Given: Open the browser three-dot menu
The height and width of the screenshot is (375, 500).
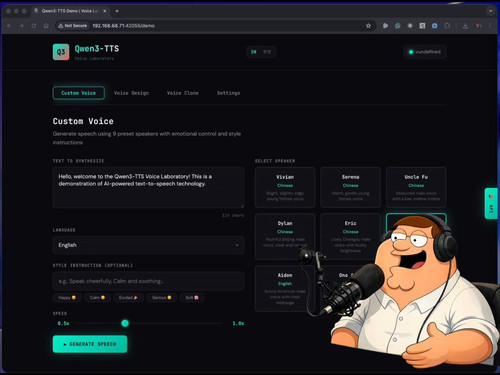Looking at the screenshot, I should (x=490, y=26).
